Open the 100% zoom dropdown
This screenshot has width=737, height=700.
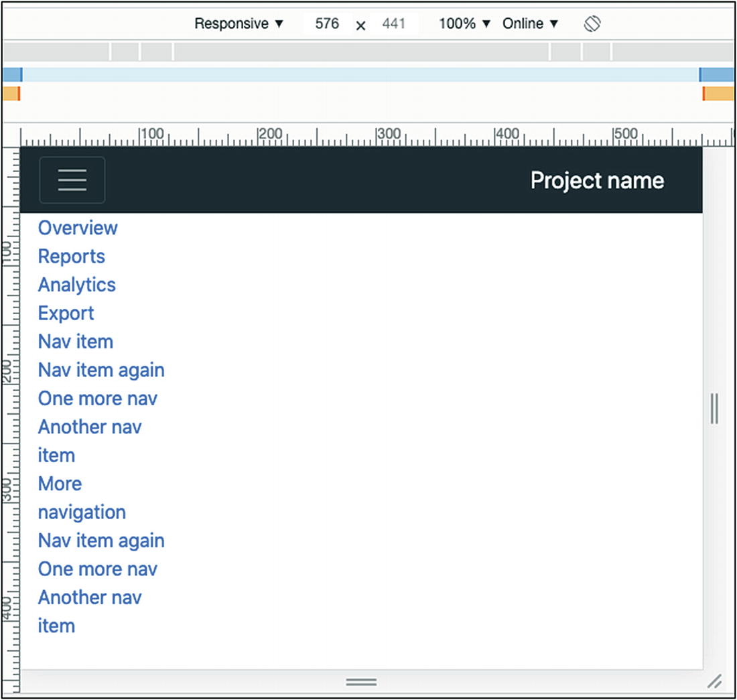(464, 24)
